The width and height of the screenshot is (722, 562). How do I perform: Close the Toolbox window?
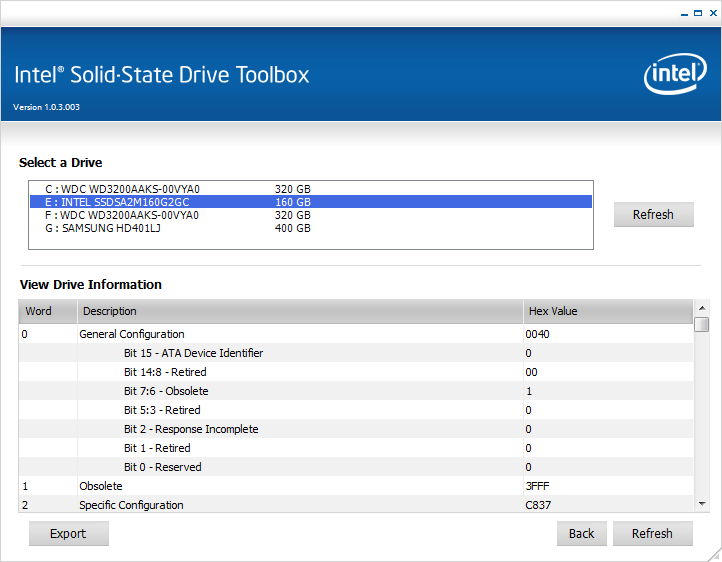(x=713, y=13)
